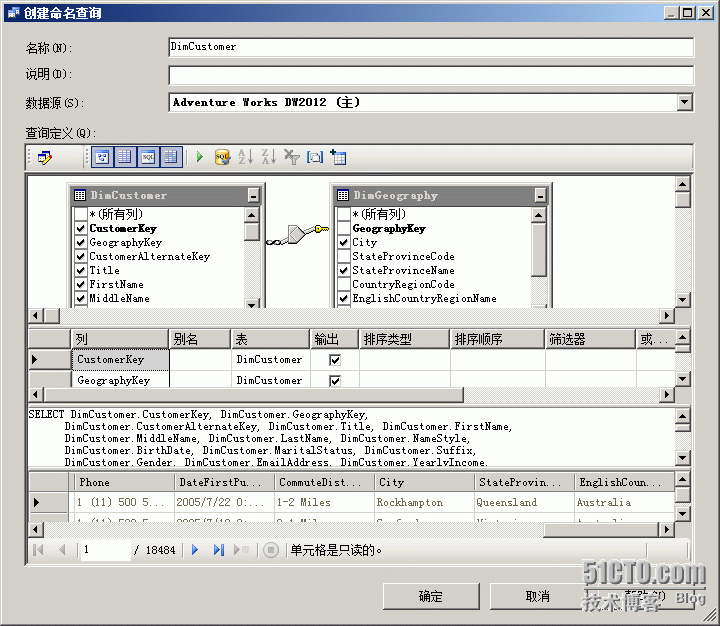This screenshot has width=720, height=626.
Task: Uncheck MiddleName column checkbox
Action: (81, 298)
